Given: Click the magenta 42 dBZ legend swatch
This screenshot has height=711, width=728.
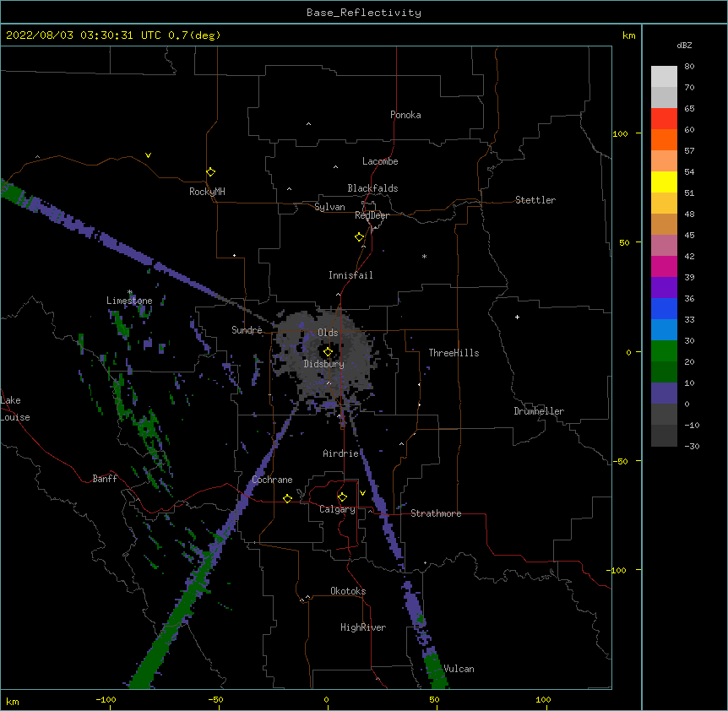Looking at the screenshot, I should 664,266.
